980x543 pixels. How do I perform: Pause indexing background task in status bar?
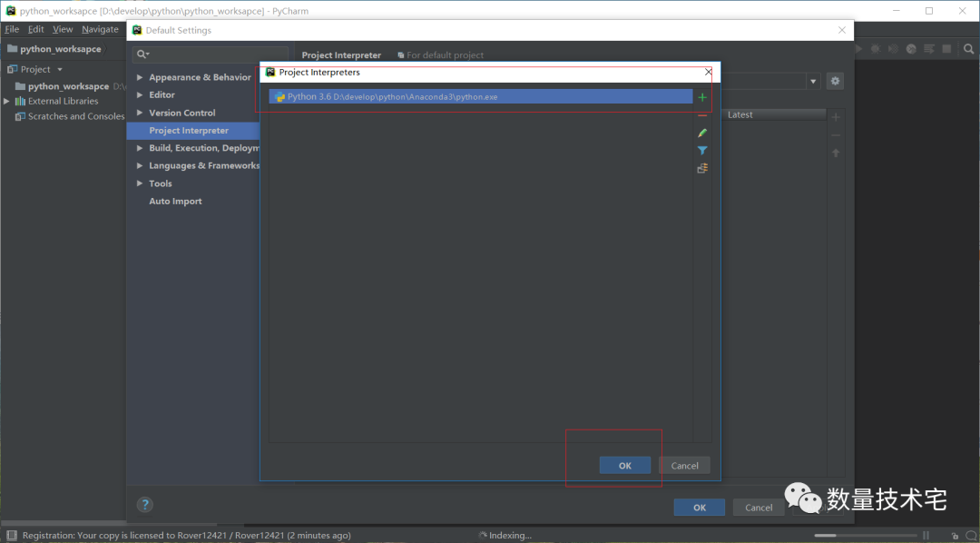click(x=926, y=536)
